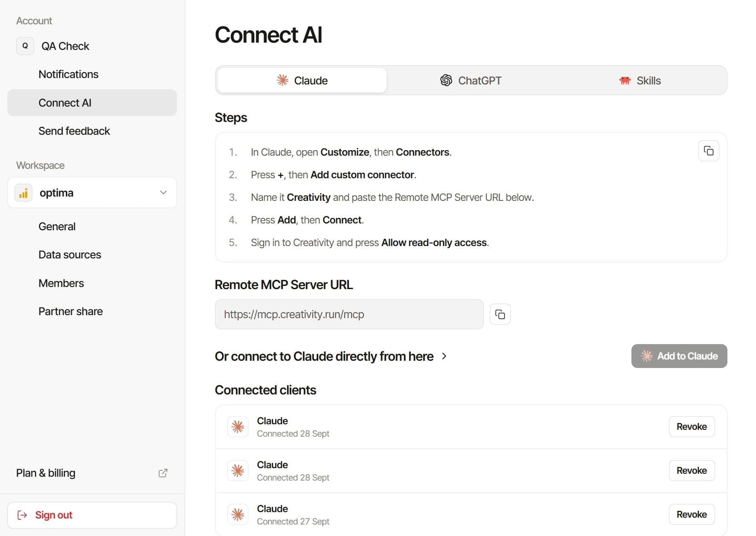The width and height of the screenshot is (756, 536).
Task: Click the Skills tab icon
Action: pyautogui.click(x=625, y=80)
